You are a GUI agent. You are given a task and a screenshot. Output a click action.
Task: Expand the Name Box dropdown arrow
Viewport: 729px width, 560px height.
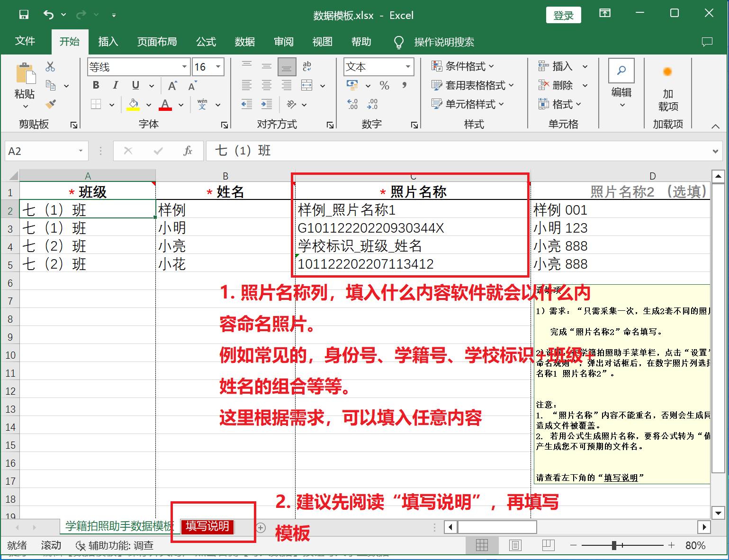tap(81, 151)
